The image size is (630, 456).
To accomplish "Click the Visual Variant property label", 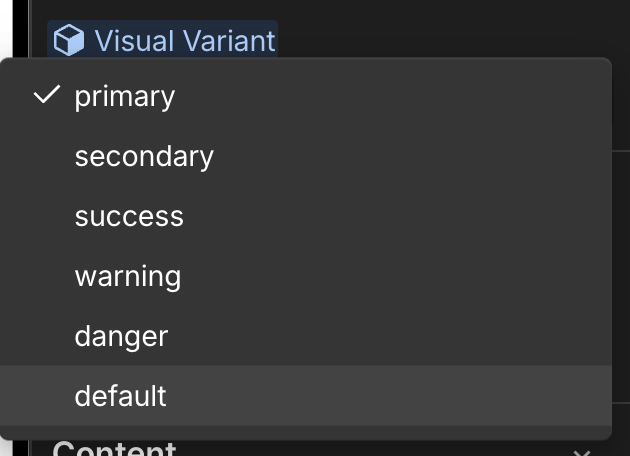I will tap(184, 41).
